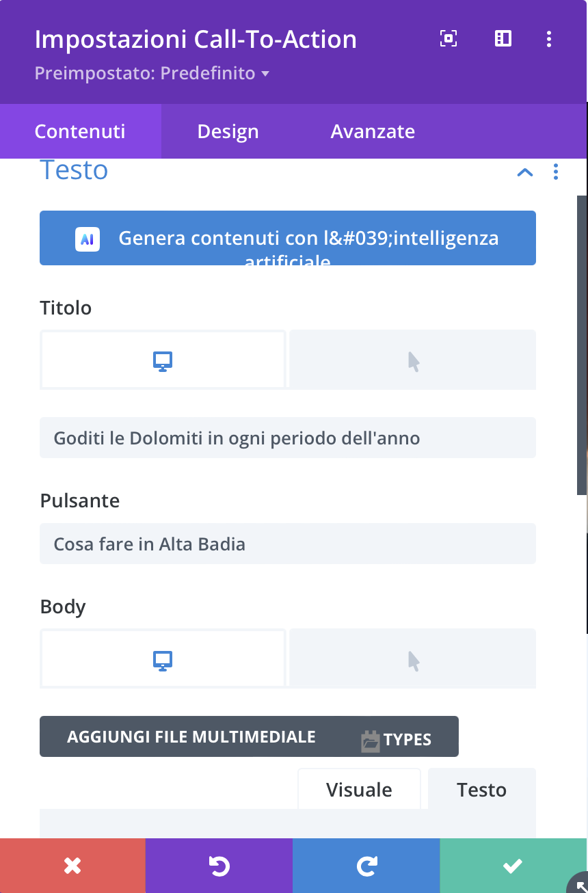Open the Preimpostato: Predefinito dropdown
Image resolution: width=588 pixels, height=893 pixels.
point(152,73)
